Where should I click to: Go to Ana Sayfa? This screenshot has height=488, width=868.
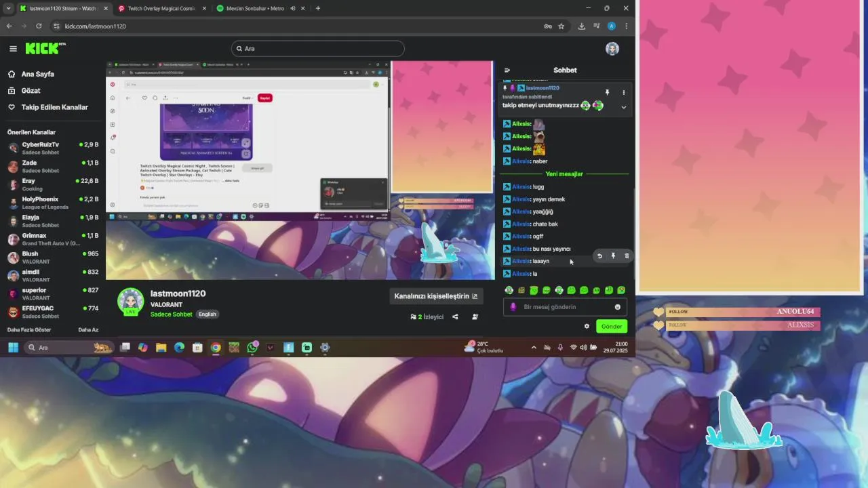(37, 74)
